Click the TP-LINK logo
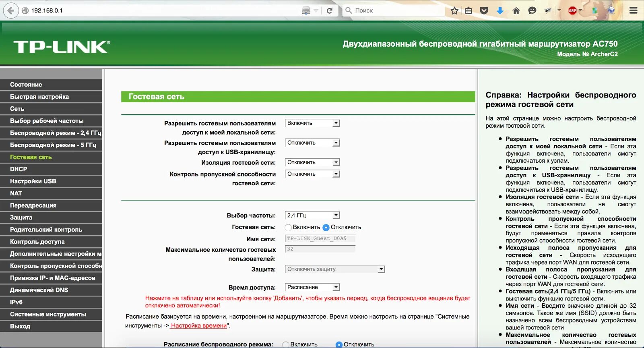644x348 pixels. 62,47
